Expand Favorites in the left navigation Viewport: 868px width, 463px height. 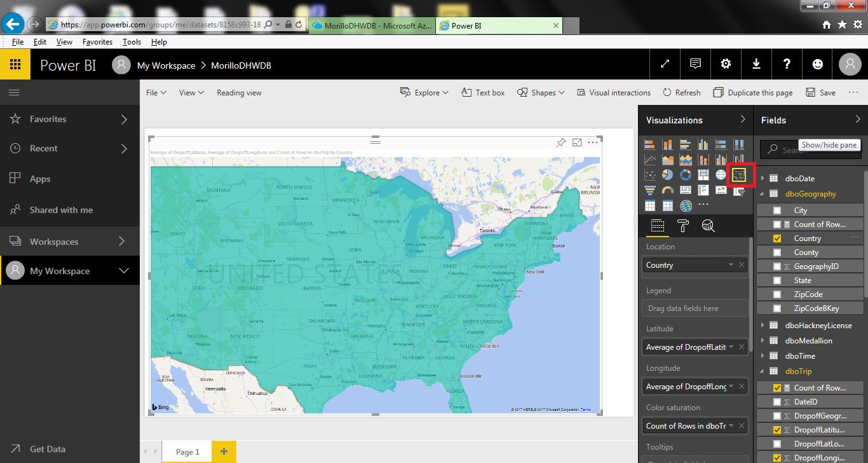click(124, 119)
